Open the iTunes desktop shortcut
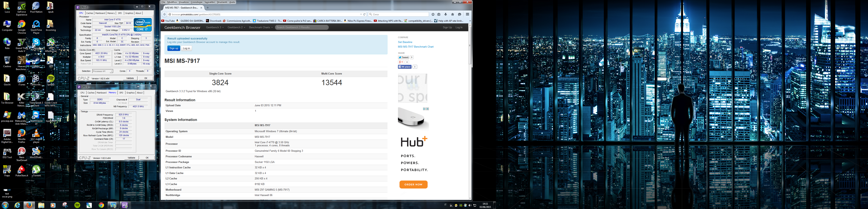Screen dimensions: 868x209 pos(22,80)
